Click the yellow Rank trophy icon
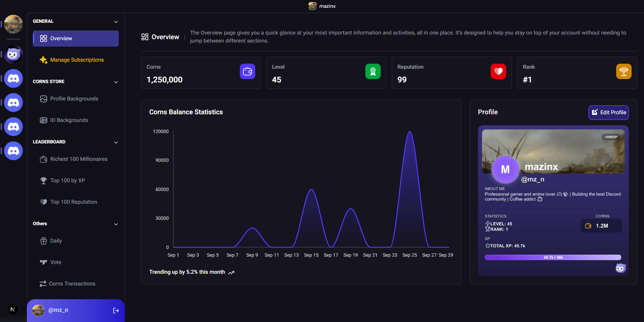 (624, 71)
